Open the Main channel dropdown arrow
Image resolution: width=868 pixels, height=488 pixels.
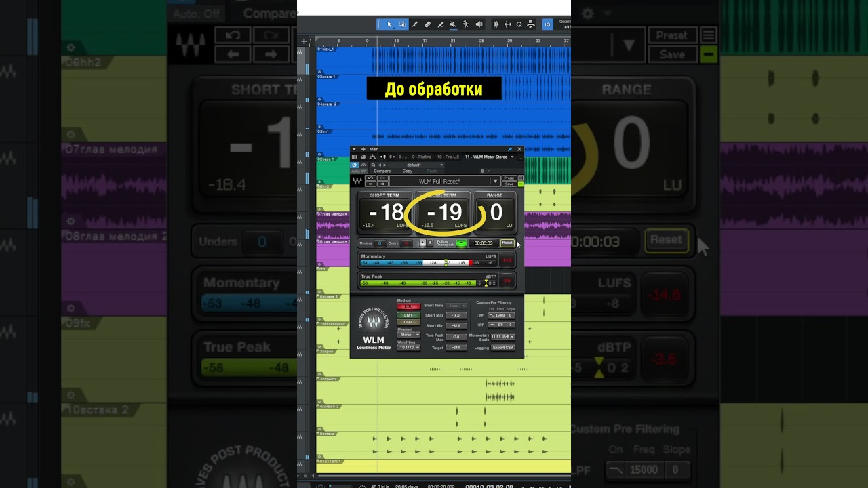[354, 149]
